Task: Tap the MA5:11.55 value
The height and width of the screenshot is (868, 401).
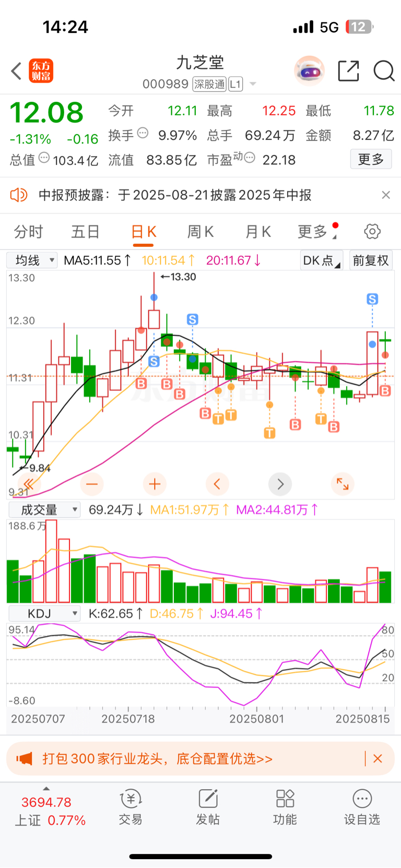Action: click(97, 260)
